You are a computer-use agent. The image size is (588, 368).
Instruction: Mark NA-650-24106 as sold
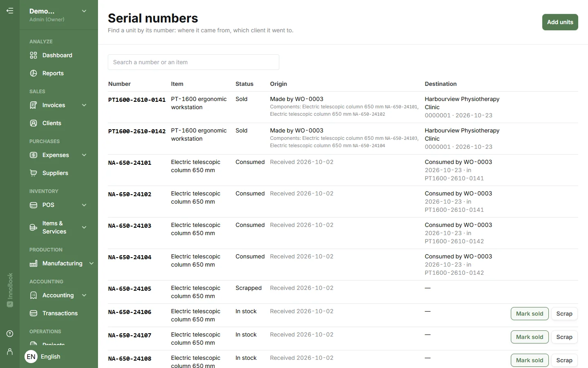(530, 314)
